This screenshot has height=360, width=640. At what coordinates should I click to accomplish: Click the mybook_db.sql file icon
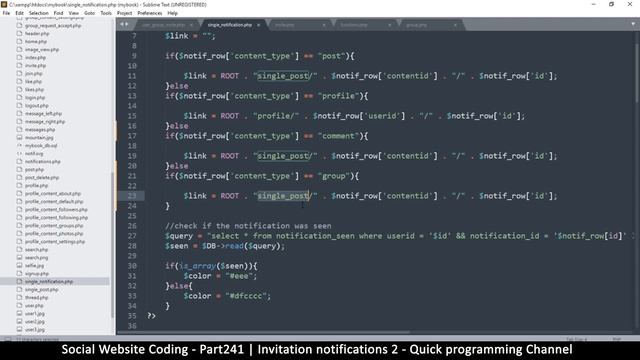coord(19,145)
